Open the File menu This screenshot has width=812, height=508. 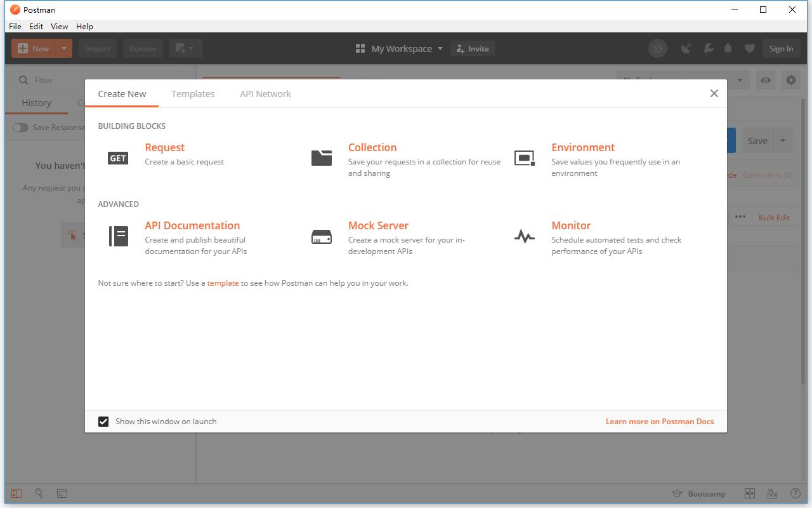[15, 26]
